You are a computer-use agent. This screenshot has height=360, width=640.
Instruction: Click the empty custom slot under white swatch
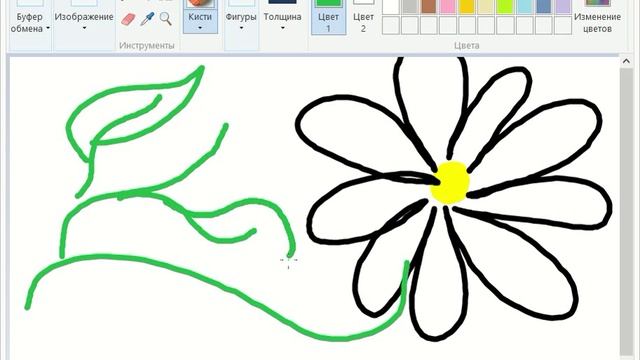tap(391, 25)
